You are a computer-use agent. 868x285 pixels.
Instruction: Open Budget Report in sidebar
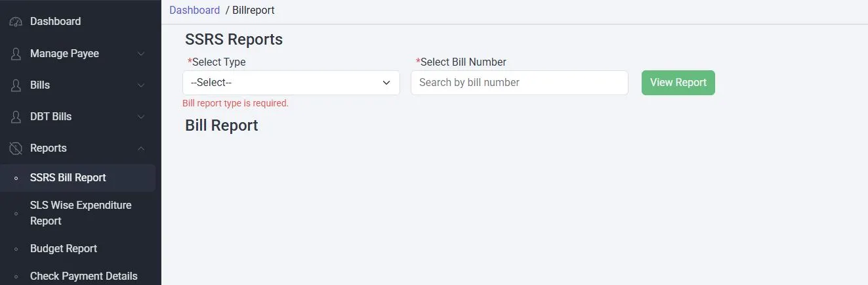(64, 249)
